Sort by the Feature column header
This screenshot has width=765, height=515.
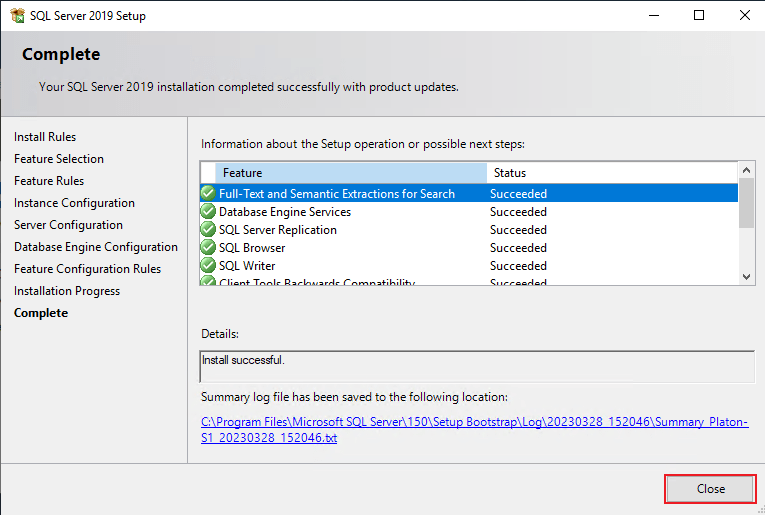(343, 173)
